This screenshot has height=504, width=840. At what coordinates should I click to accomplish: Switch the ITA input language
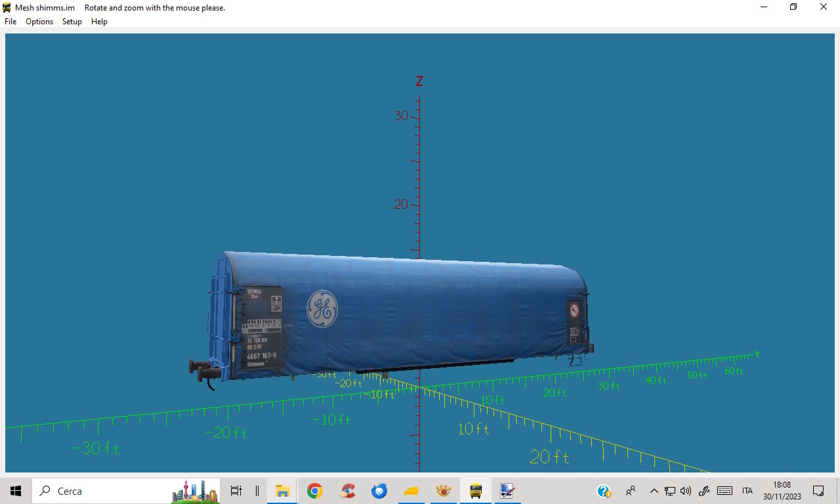click(747, 491)
